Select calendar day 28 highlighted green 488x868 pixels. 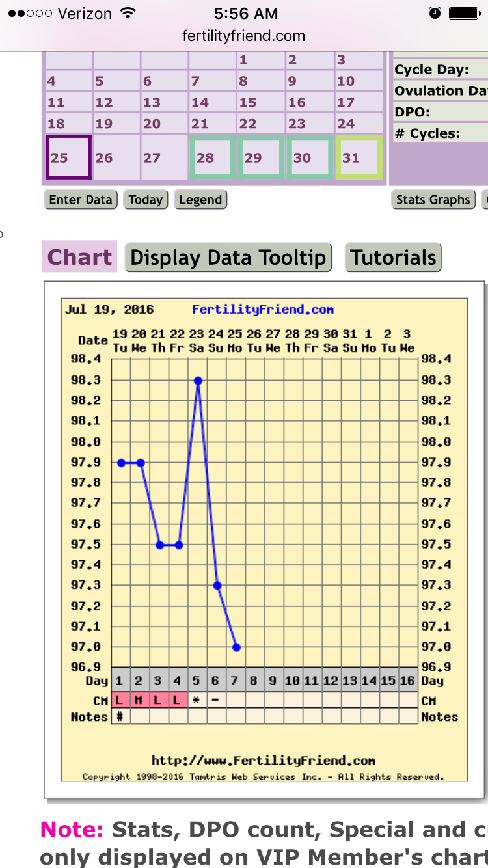tap(212, 157)
